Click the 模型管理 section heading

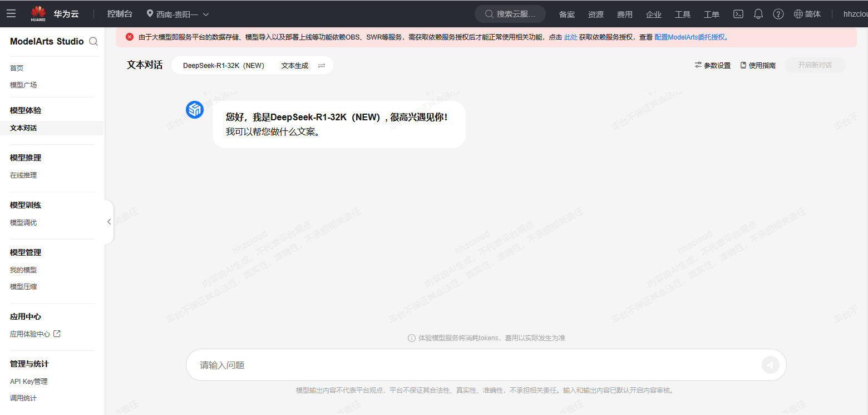point(26,252)
